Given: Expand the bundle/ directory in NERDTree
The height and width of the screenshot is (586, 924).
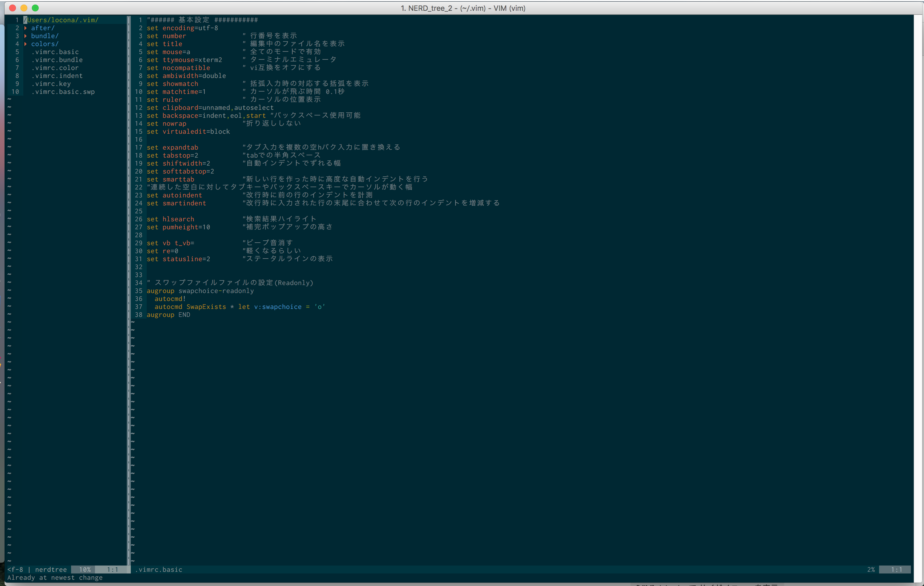Looking at the screenshot, I should tap(45, 36).
